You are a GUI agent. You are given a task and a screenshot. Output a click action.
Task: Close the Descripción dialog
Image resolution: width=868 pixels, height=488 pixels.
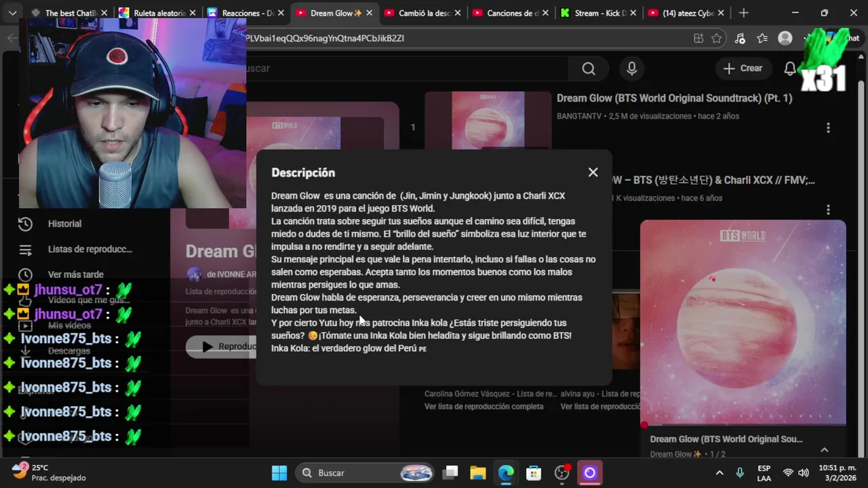(593, 172)
